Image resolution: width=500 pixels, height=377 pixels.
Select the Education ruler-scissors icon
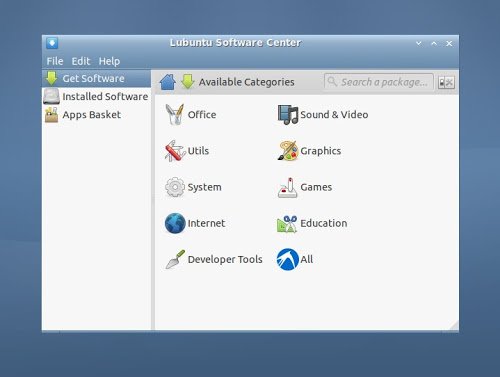[287, 223]
